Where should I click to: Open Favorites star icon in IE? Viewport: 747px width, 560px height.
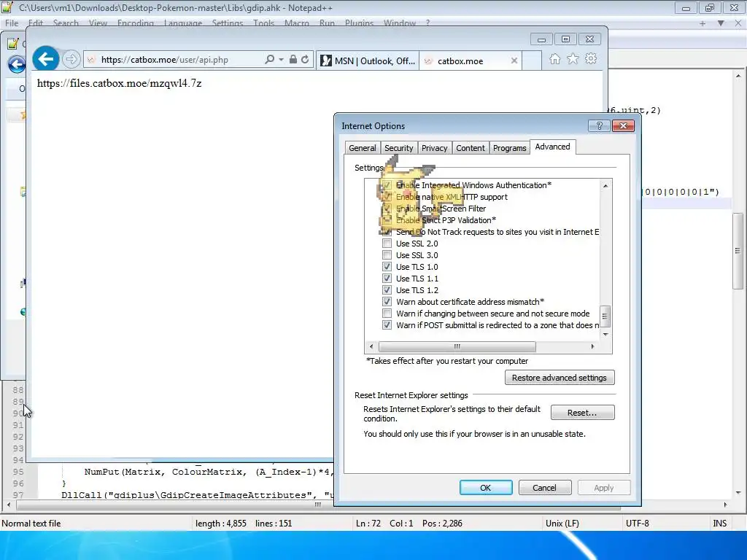coord(573,59)
